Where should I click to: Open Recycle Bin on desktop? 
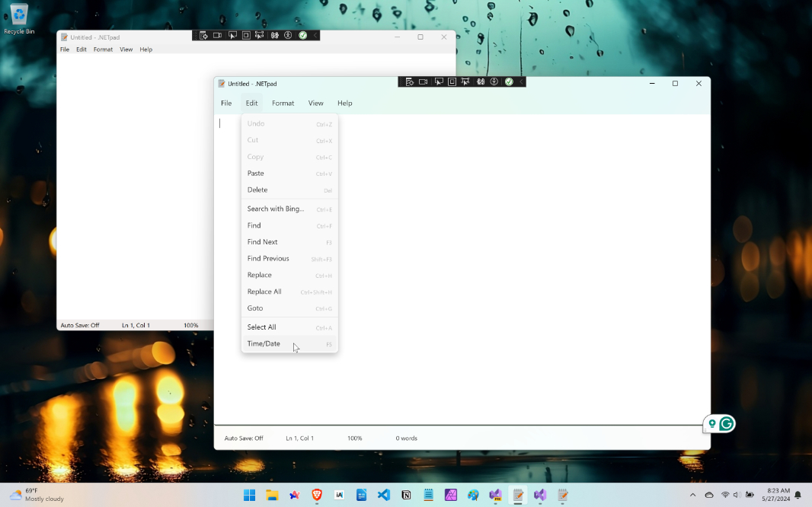point(19,18)
